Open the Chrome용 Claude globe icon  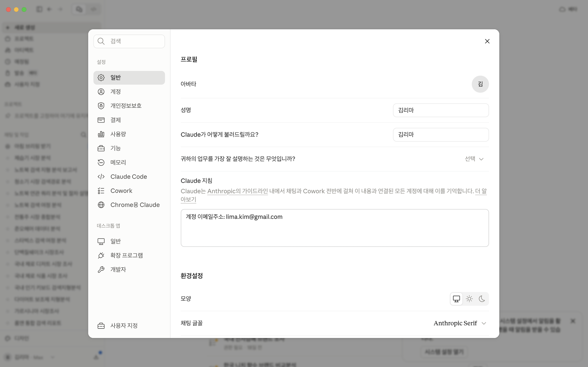(101, 205)
